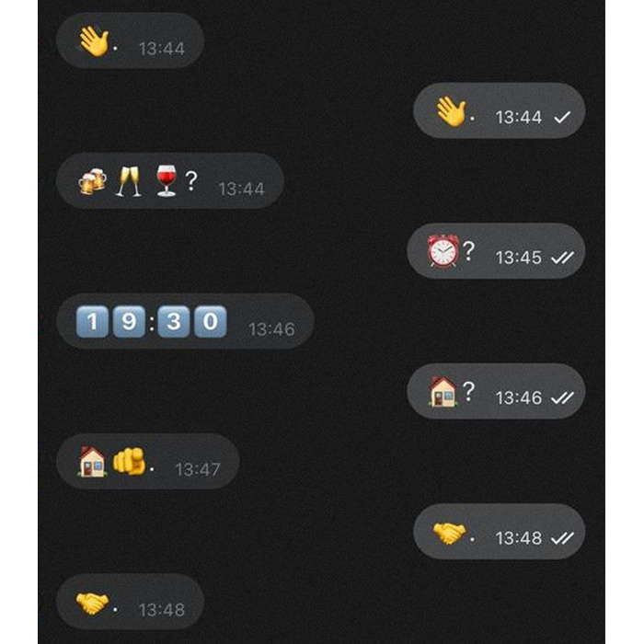Click the double check marks beside 13:45

(562, 258)
